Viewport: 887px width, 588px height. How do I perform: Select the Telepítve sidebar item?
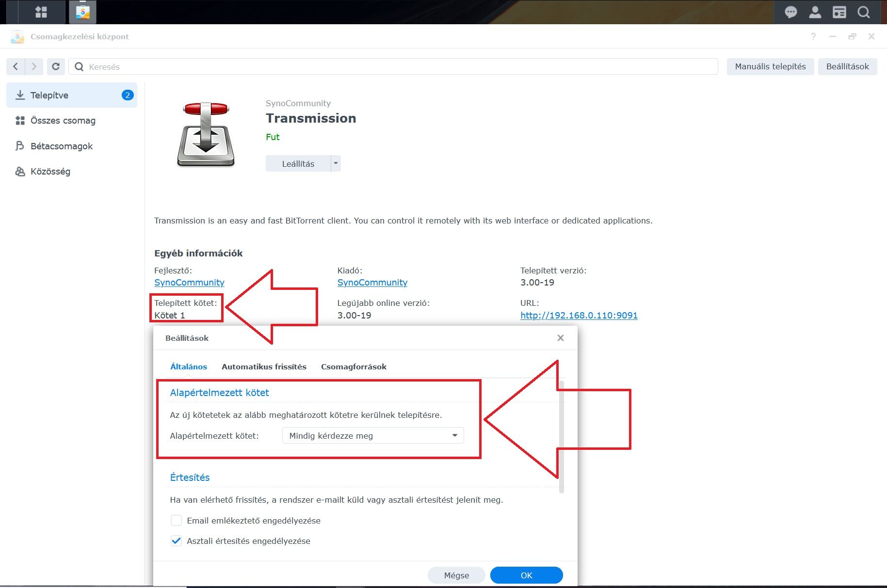tap(72, 95)
